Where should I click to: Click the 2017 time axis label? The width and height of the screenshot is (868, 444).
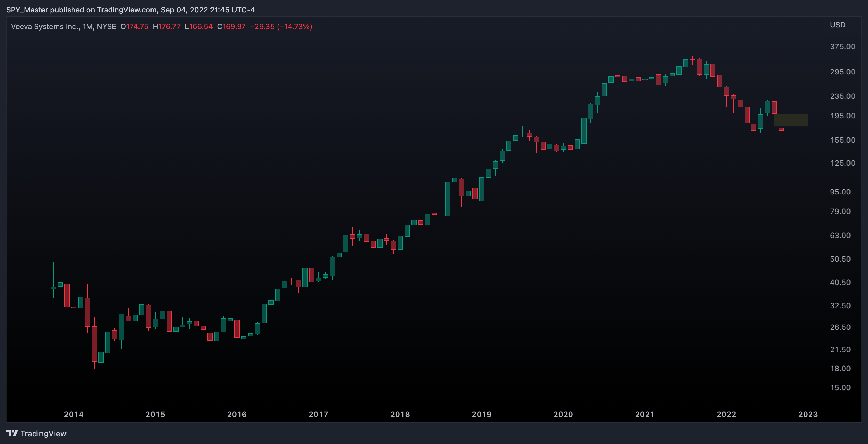click(x=318, y=415)
